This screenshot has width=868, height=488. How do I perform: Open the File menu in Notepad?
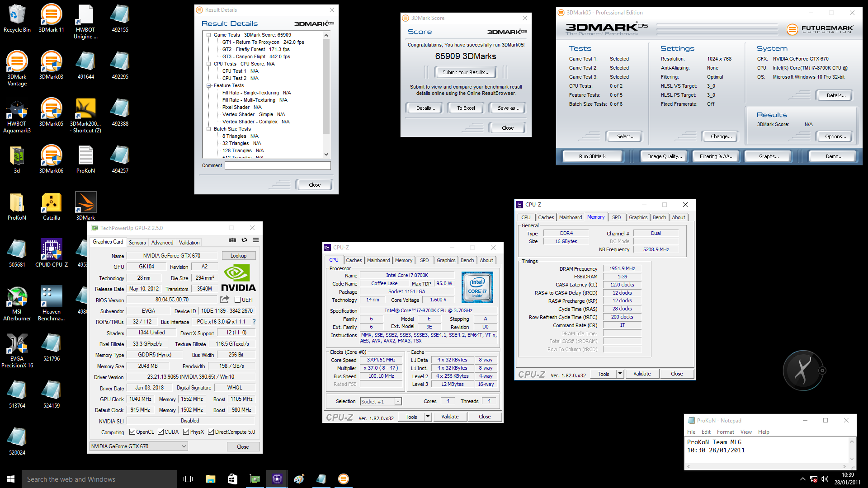[691, 432]
